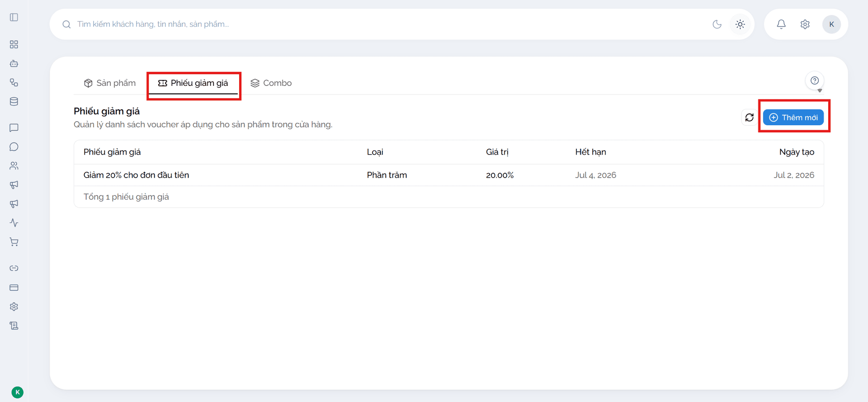Open the database icon in the sidebar

[x=14, y=101]
